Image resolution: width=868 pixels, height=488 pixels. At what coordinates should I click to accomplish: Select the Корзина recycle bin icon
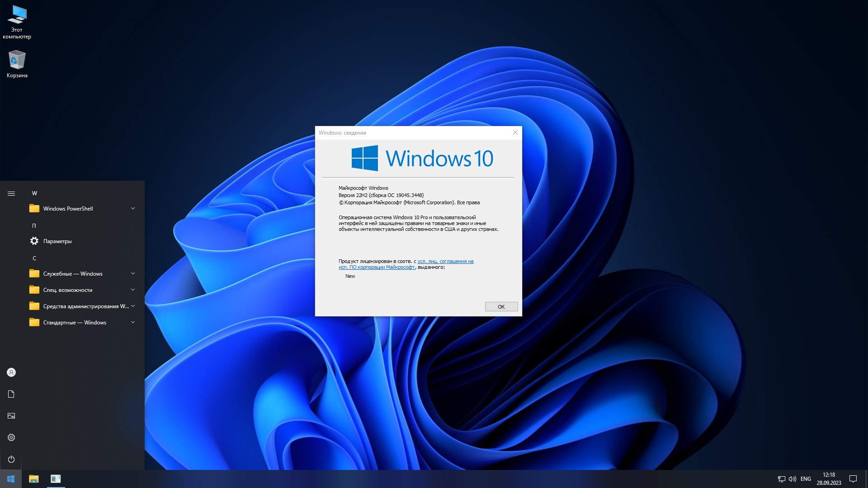(17, 63)
